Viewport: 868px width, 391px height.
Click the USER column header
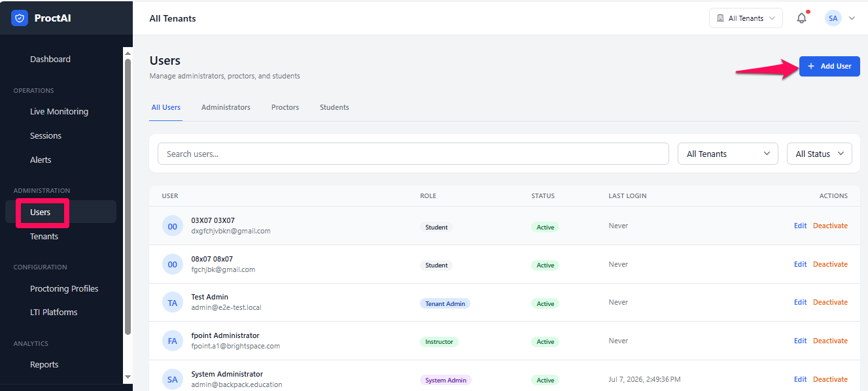click(x=170, y=195)
